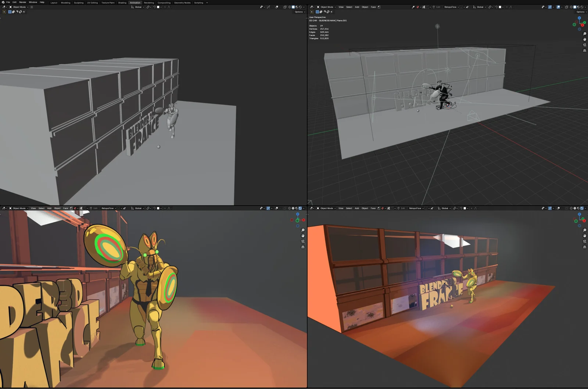
Task: Open the Render menu
Action: point(22,2)
